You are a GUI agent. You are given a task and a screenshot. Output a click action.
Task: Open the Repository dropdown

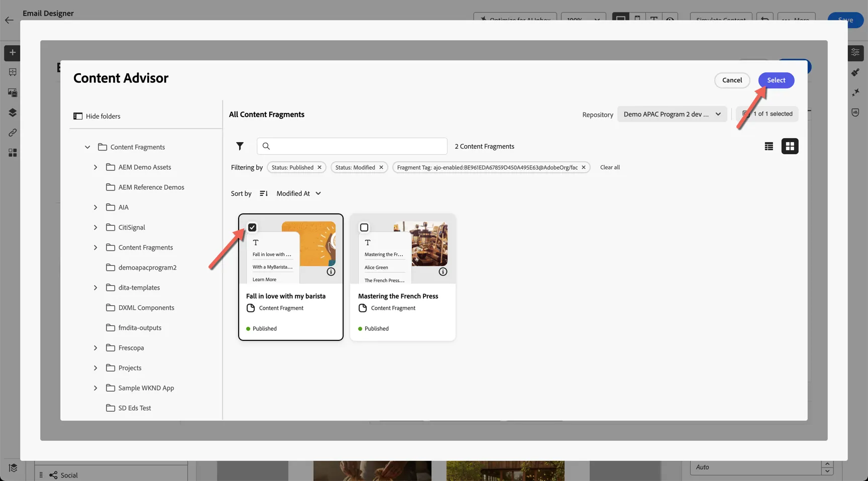point(672,114)
